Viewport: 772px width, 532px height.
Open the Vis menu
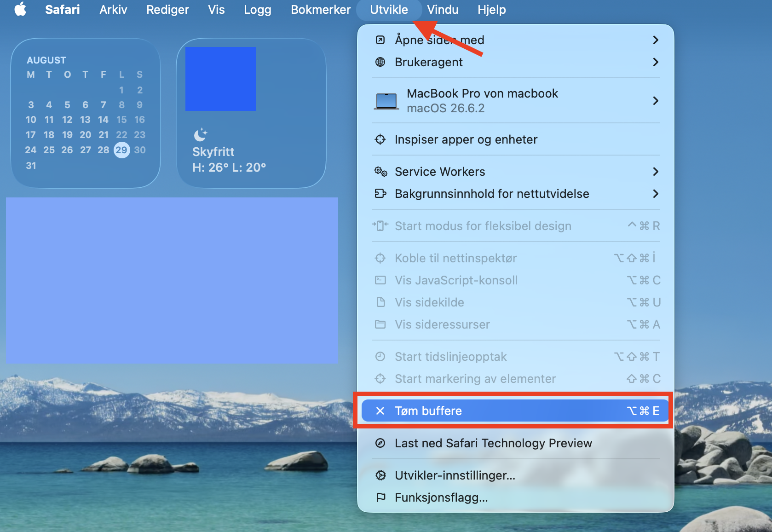216,10
